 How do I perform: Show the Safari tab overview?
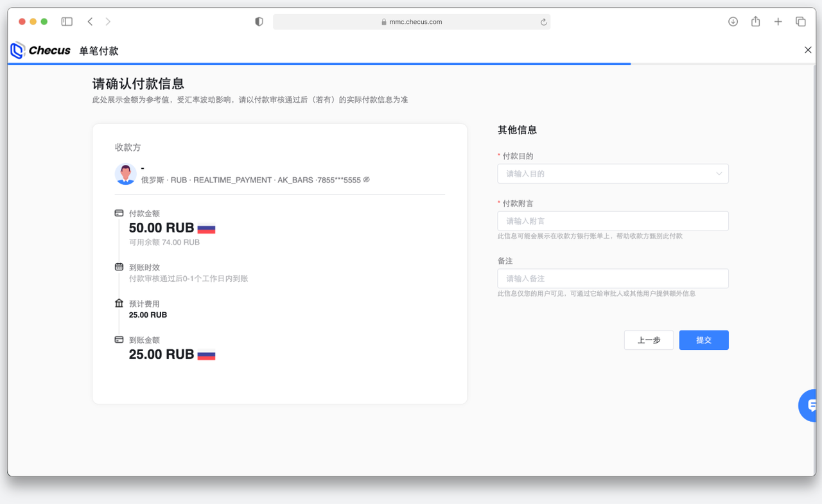pyautogui.click(x=800, y=22)
